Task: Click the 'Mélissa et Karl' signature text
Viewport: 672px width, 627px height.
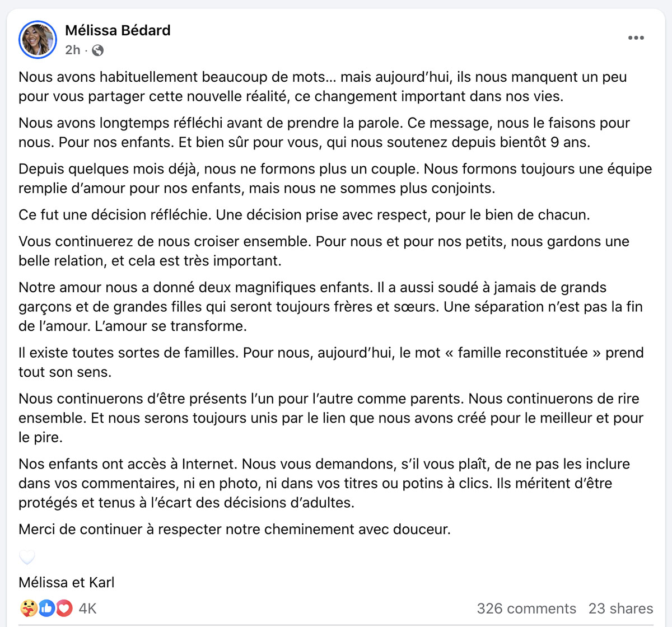Action: click(x=67, y=582)
